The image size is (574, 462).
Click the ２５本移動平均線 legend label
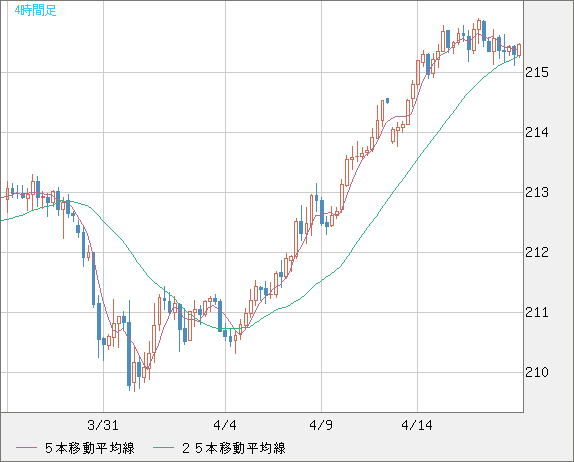tap(234, 448)
